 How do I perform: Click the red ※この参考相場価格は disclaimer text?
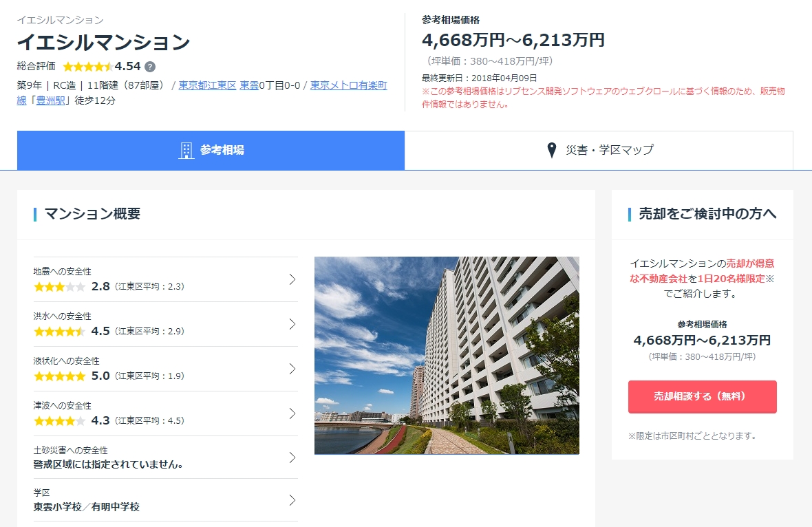point(603,97)
